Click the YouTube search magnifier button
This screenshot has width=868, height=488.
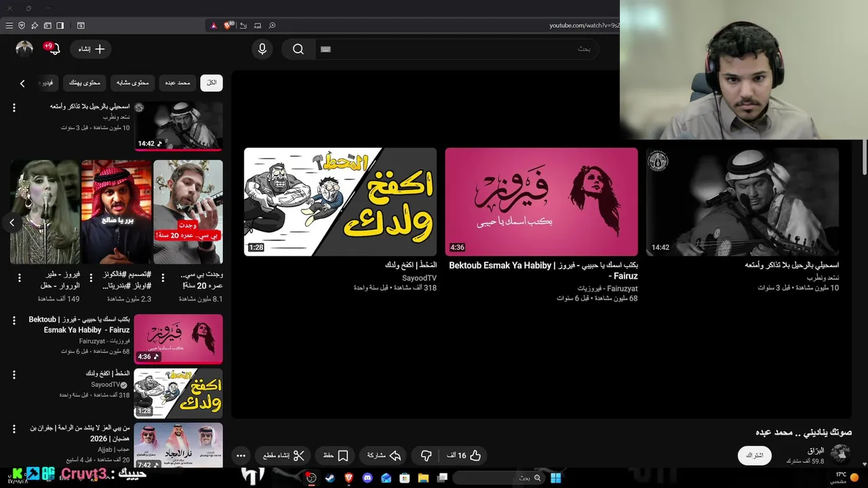pyautogui.click(x=298, y=49)
